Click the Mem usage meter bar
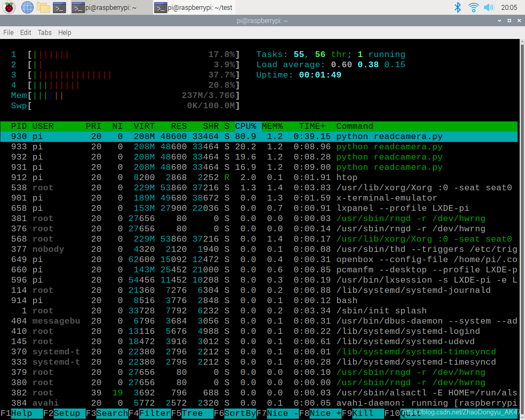Viewport: 525px width, 420px height. click(126, 96)
